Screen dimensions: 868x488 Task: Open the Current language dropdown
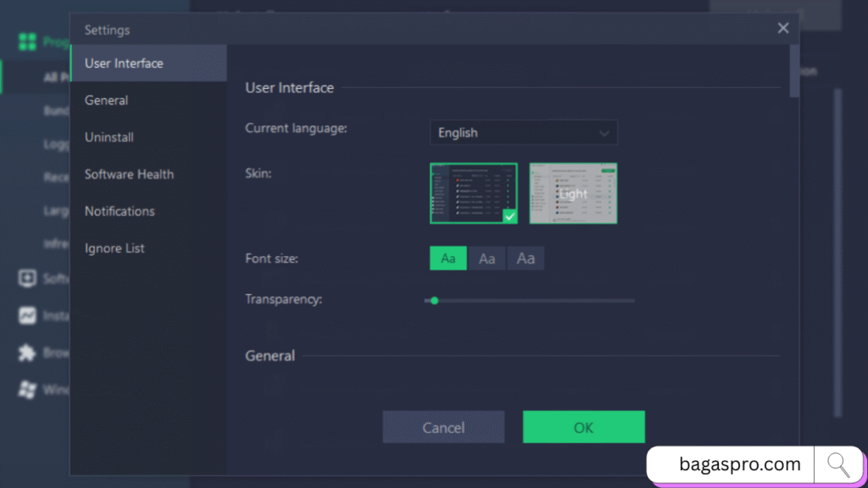(523, 132)
